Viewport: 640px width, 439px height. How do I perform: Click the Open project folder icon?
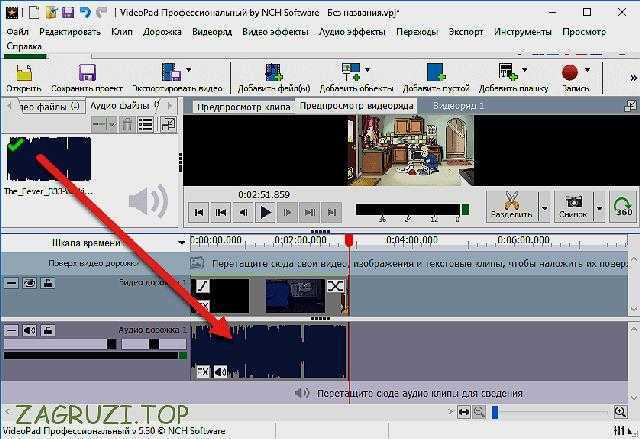(24, 73)
